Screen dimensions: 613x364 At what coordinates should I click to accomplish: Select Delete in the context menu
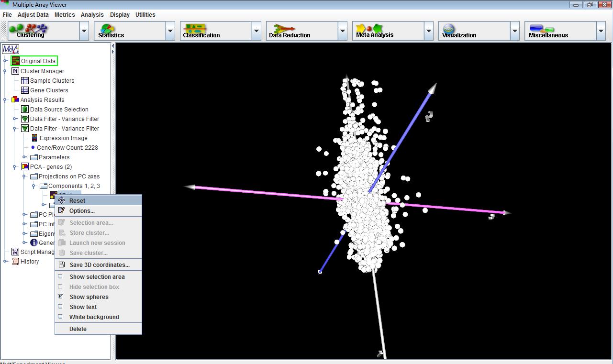78,329
